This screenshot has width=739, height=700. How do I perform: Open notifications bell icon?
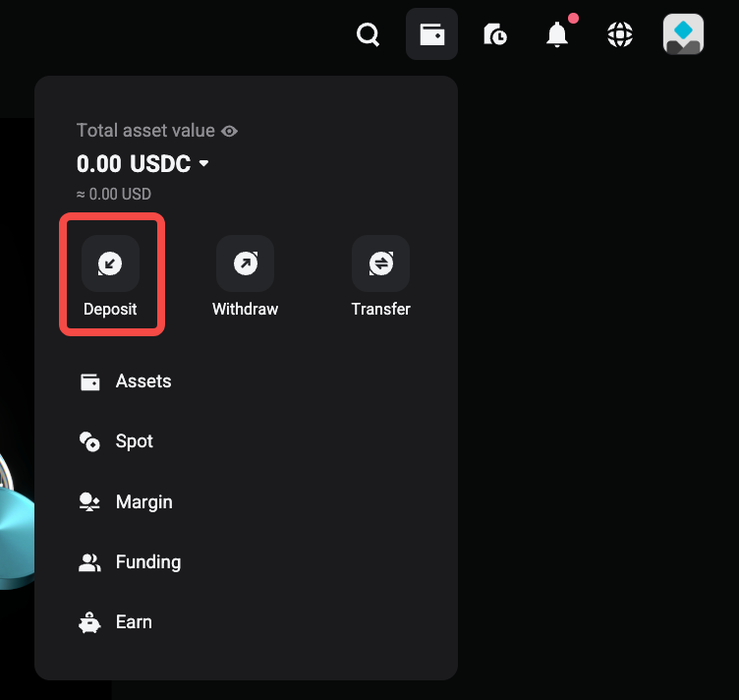[556, 34]
